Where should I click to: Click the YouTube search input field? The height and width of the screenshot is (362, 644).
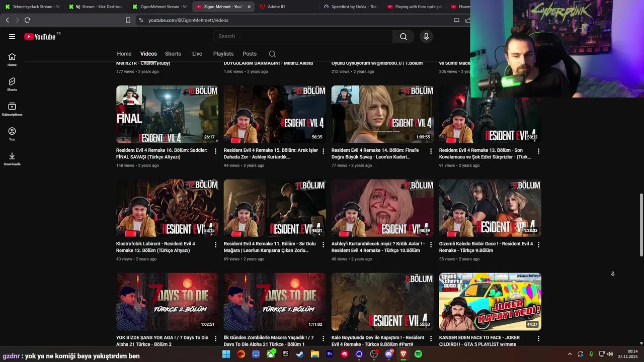303,36
